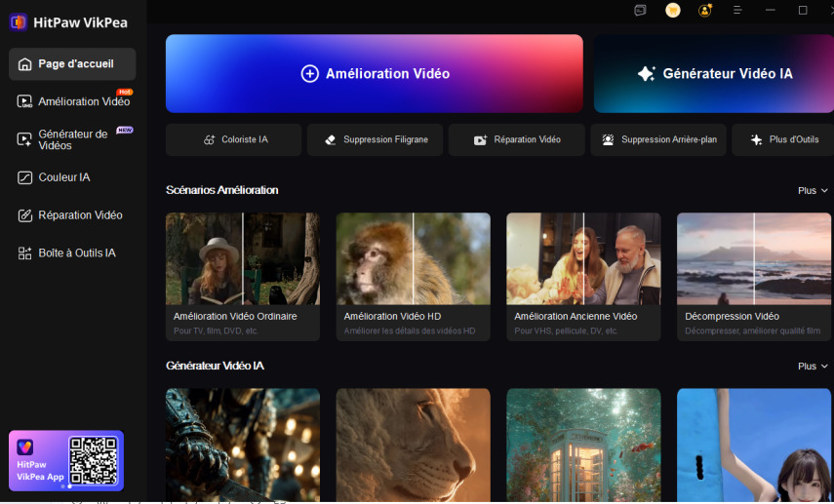Select Amélioration Vidéo Ordinaire thumbnail
Screen dimensions: 834x504
[243, 259]
